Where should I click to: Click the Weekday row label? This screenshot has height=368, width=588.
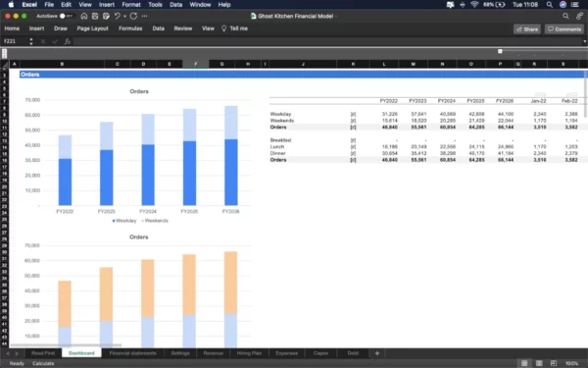(x=280, y=114)
